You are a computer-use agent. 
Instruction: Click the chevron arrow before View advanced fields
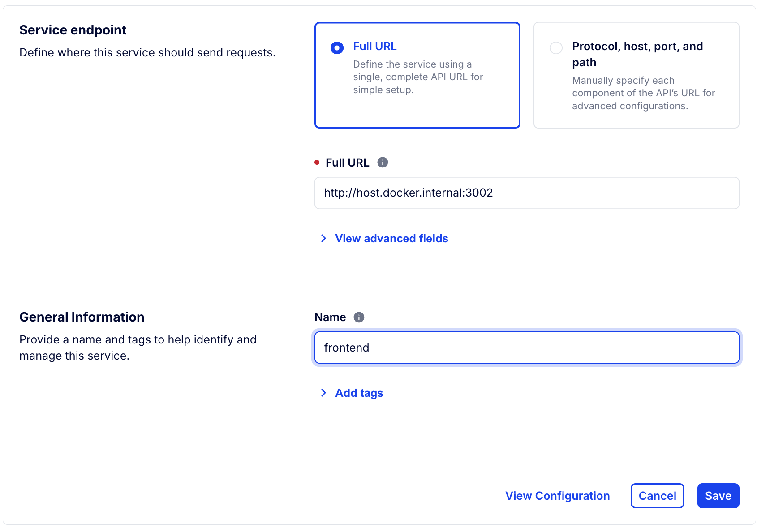[323, 239]
